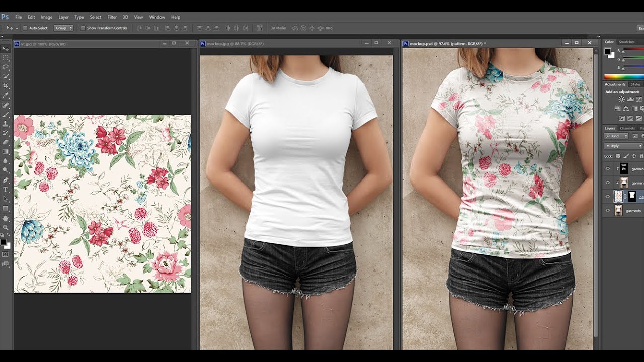Viewport: 644px width, 362px height.
Task: Switch to the Styles tab
Action: click(x=636, y=84)
